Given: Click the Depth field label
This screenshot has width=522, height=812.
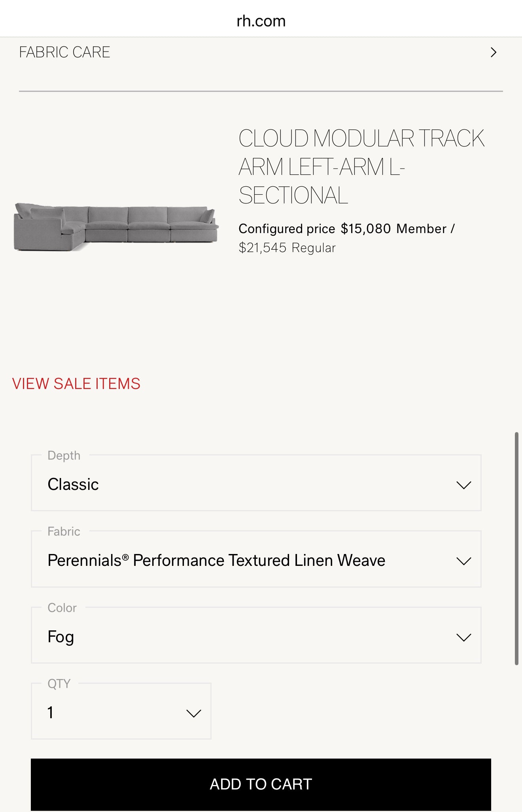Looking at the screenshot, I should pos(64,455).
